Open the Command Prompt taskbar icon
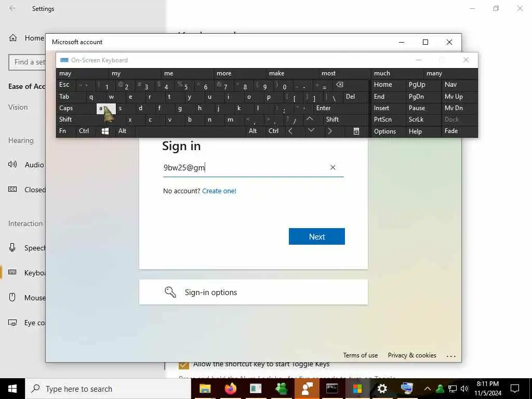 331,389
